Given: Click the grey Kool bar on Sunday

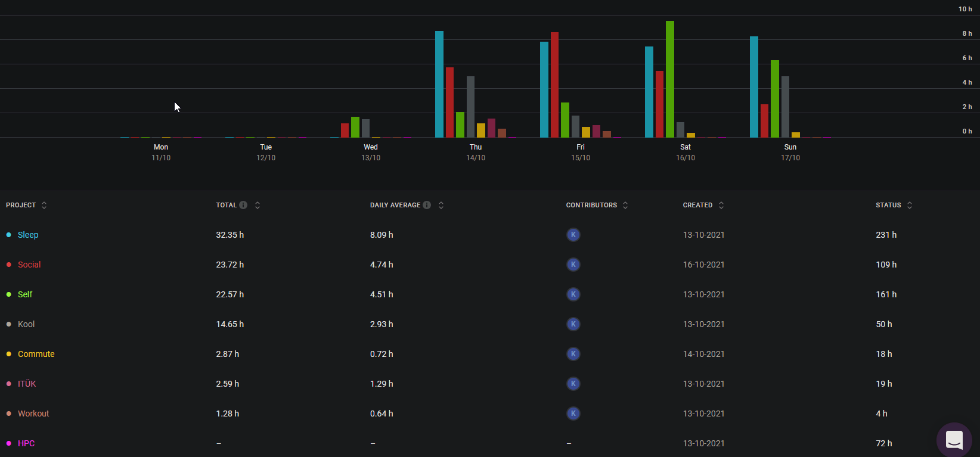Looking at the screenshot, I should pos(785,107).
